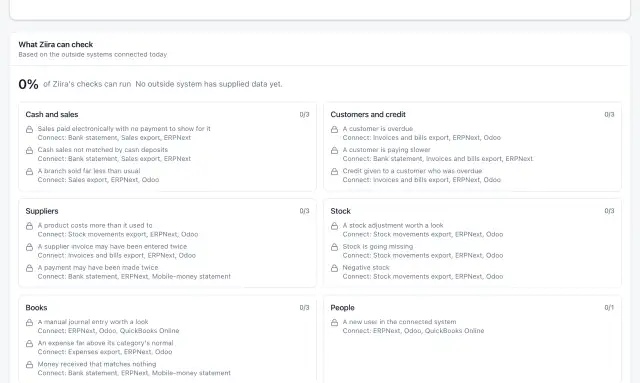Click lock icon next to 'supplier invoice entered twice'
The height and width of the screenshot is (383, 640).
click(x=29, y=247)
